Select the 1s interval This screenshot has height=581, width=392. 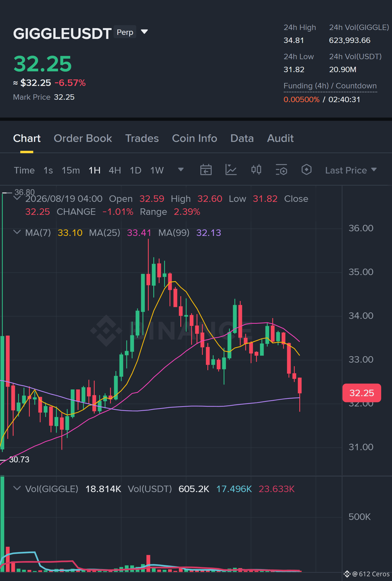coord(48,170)
